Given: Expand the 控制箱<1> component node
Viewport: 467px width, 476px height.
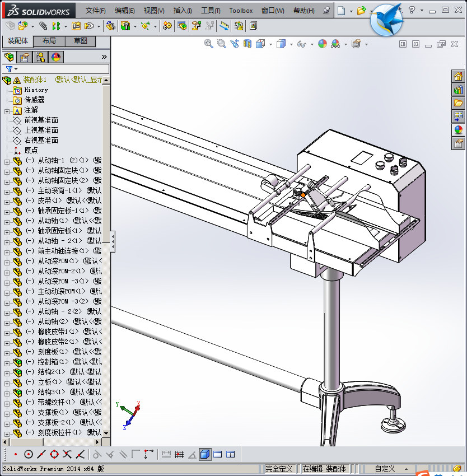Looking at the screenshot, I should tap(7, 363).
